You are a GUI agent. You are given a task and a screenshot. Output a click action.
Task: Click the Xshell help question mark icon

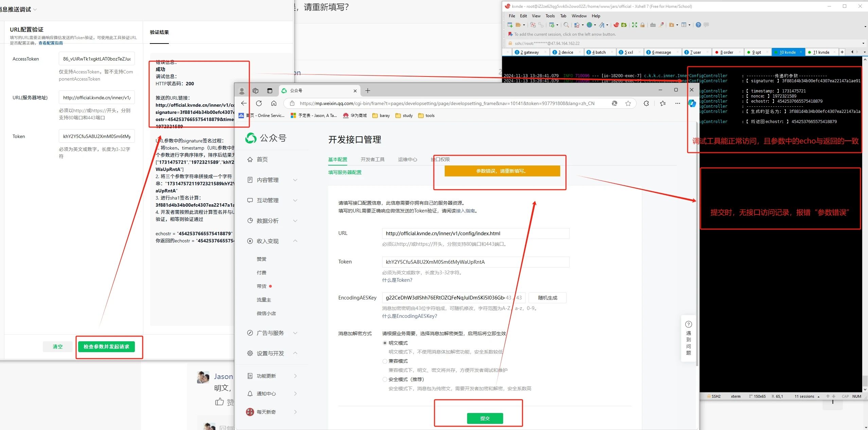[698, 25]
